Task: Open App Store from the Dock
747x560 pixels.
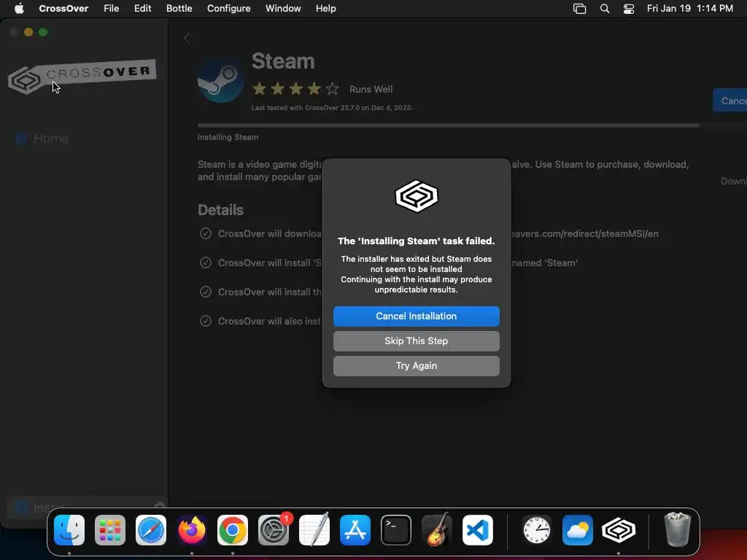Action: (x=355, y=530)
